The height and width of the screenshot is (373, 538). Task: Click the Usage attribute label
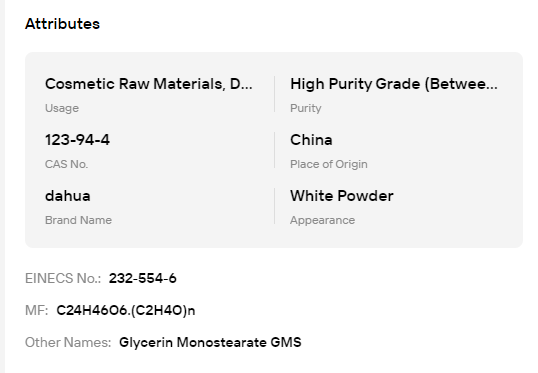(x=62, y=108)
